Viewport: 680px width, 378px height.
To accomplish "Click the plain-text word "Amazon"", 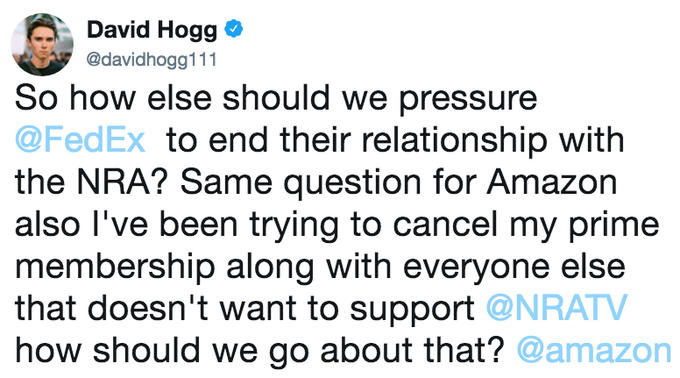I will click(x=552, y=182).
